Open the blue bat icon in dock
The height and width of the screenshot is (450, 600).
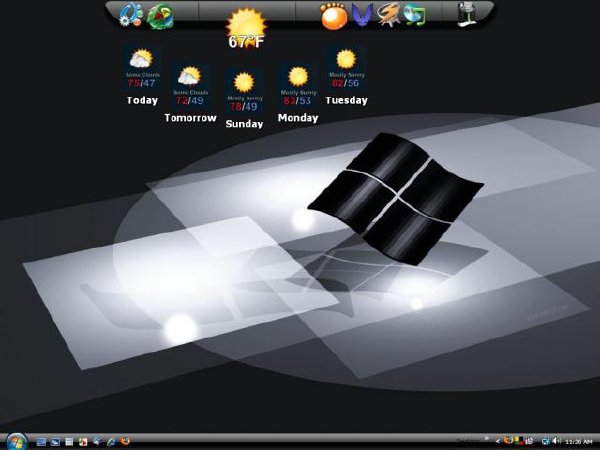(362, 15)
